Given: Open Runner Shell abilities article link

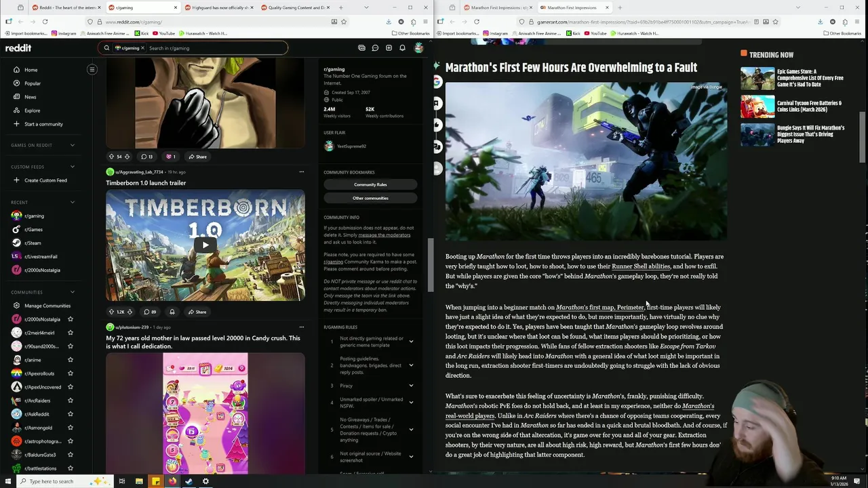Looking at the screenshot, I should pos(641,266).
